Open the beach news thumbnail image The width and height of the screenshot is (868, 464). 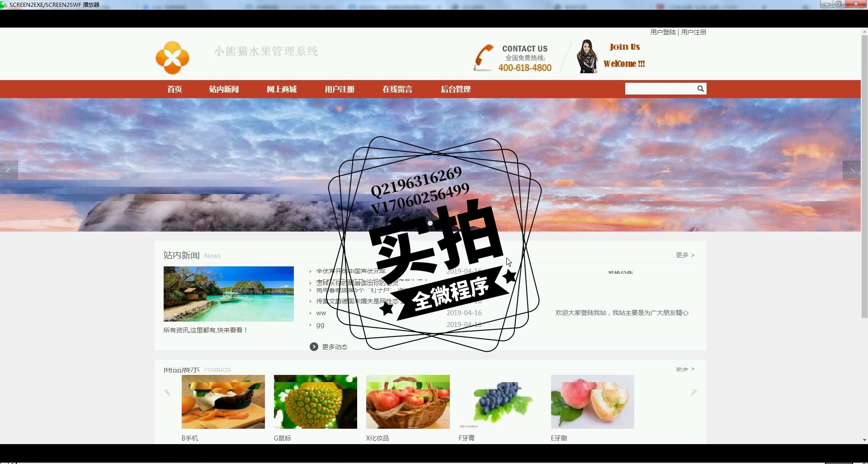point(229,294)
